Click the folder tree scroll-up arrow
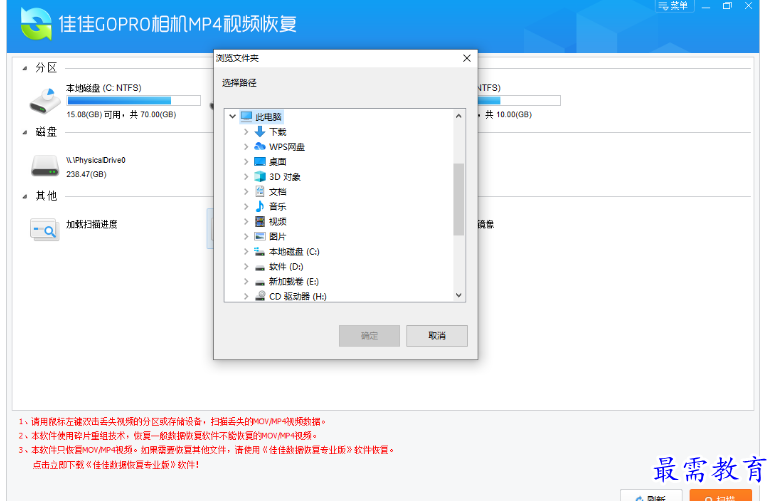Screen dimensions: 775x501 click(458, 116)
